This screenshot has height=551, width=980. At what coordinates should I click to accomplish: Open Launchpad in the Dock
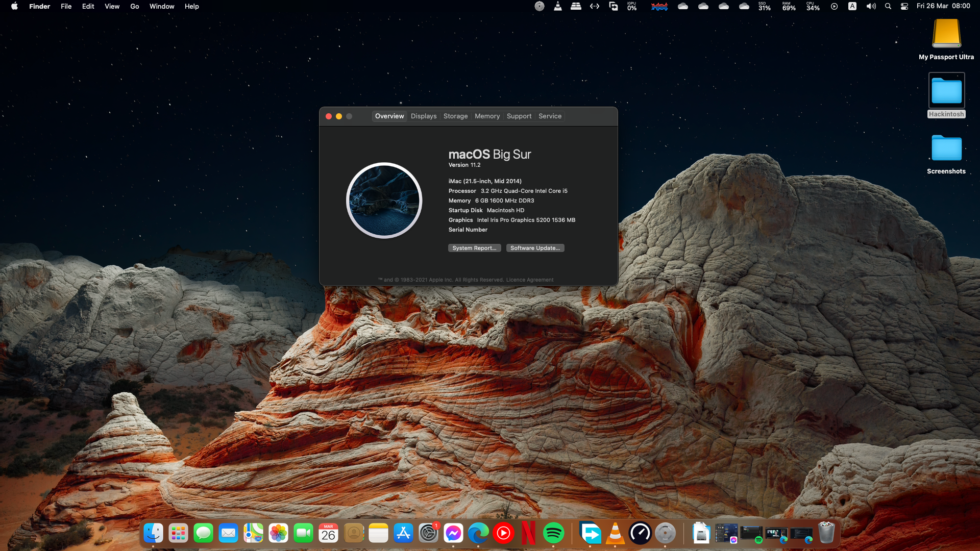pyautogui.click(x=178, y=534)
